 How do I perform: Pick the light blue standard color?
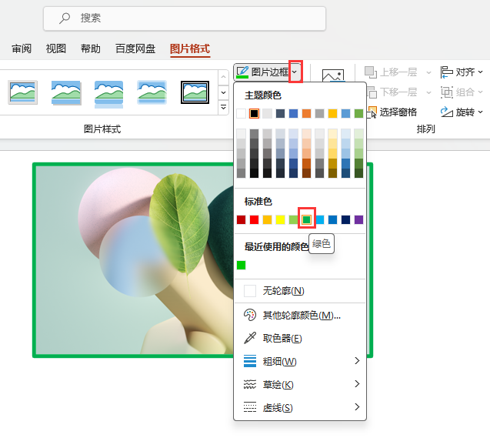pos(320,220)
